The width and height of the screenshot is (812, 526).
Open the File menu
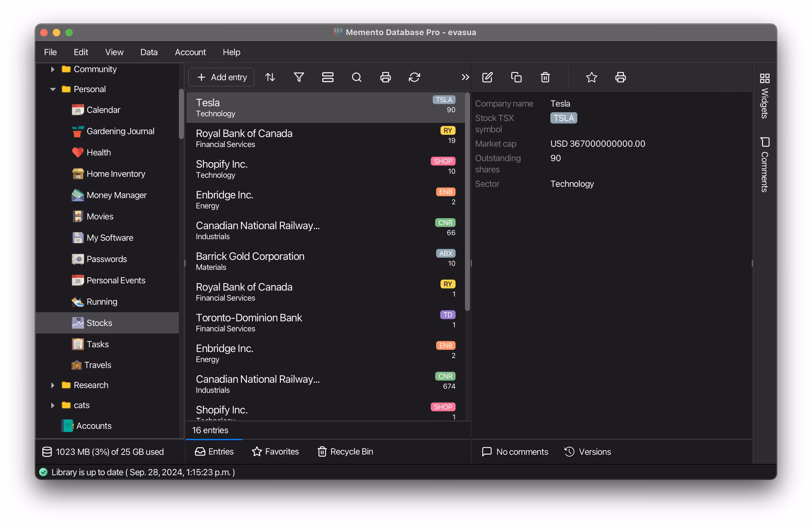pyautogui.click(x=50, y=52)
